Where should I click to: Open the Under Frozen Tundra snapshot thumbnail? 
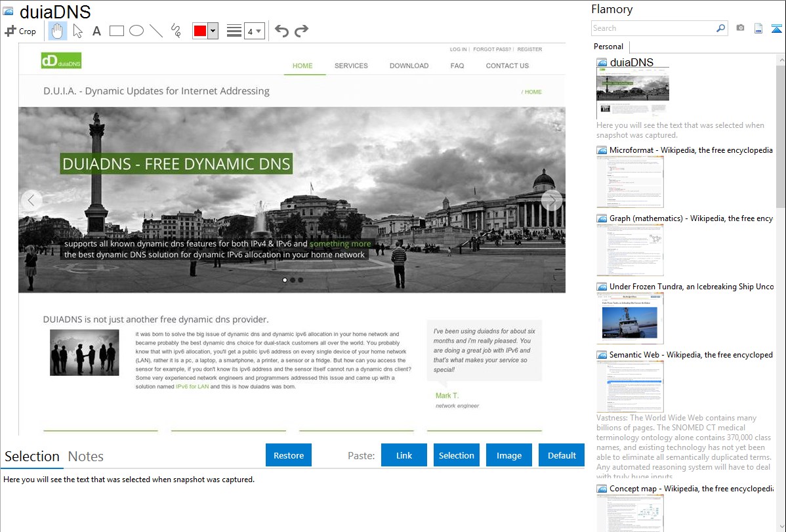630,318
